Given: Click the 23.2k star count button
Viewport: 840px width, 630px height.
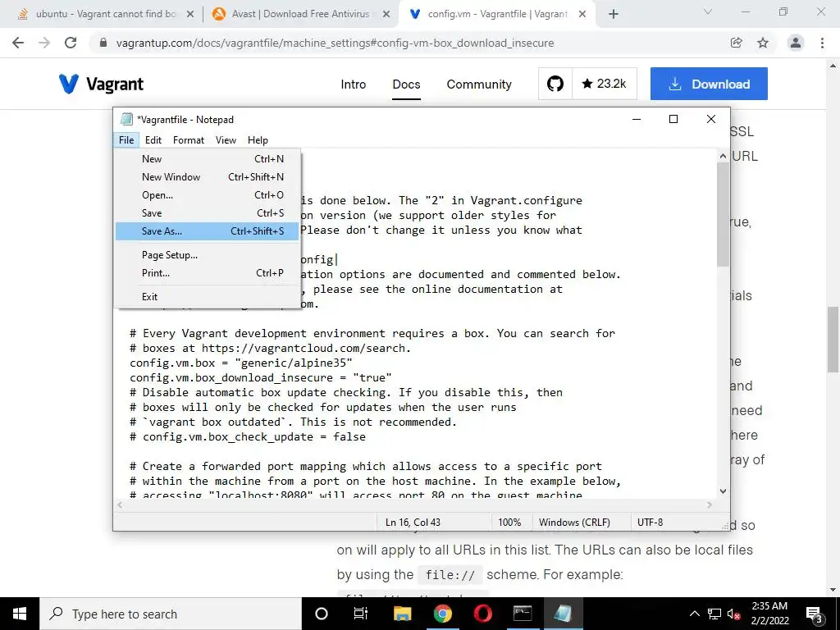Looking at the screenshot, I should point(605,84).
